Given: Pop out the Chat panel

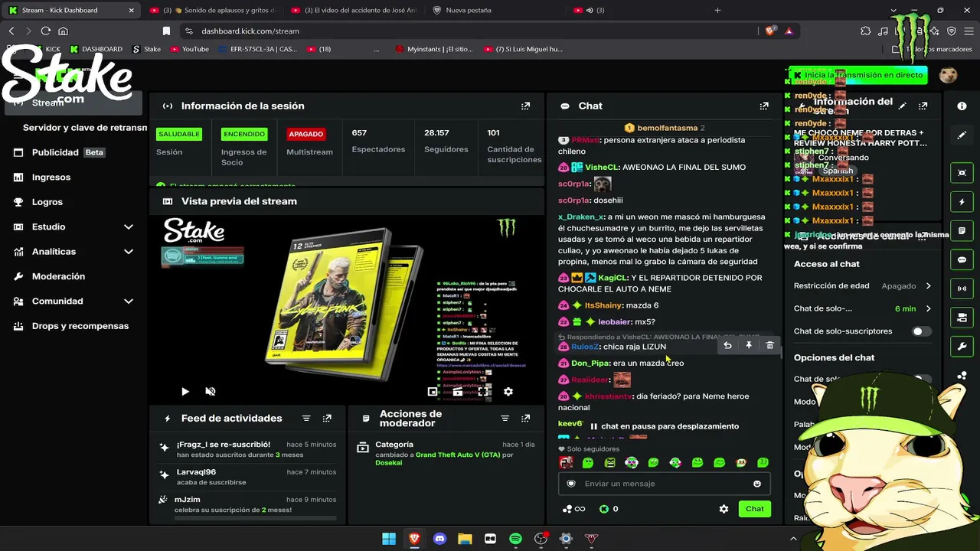Looking at the screenshot, I should tap(763, 106).
